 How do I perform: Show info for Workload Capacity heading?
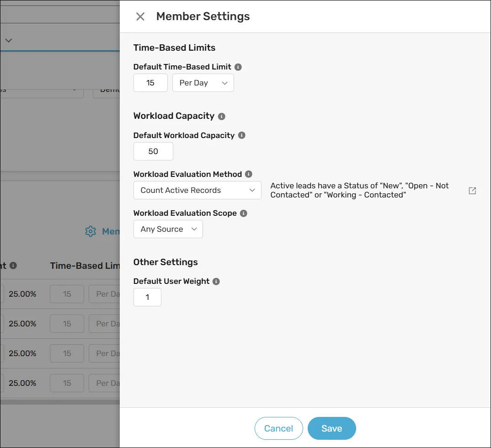coord(222,117)
